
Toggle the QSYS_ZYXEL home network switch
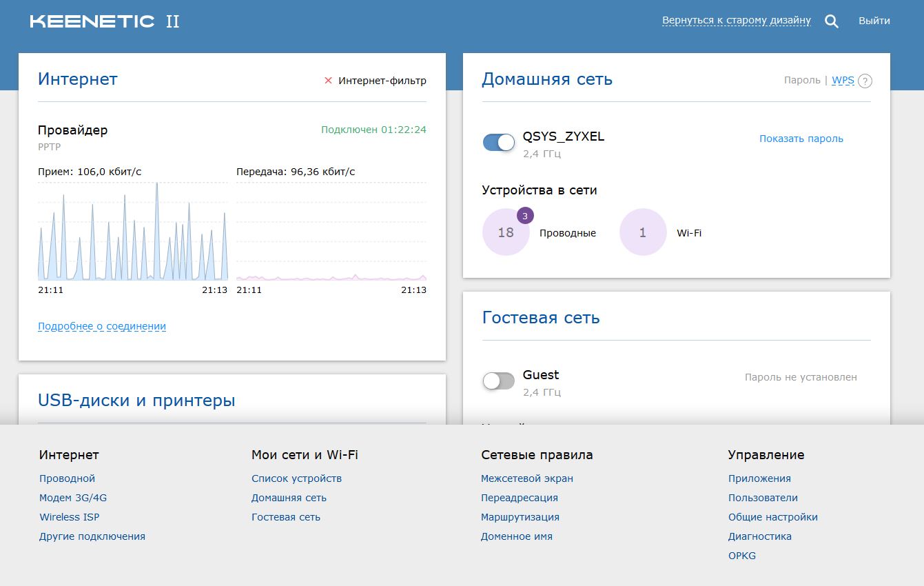click(499, 142)
